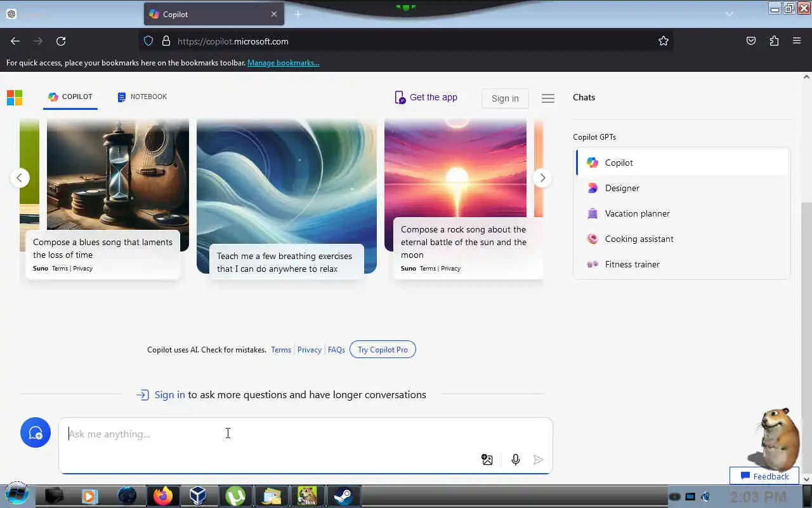Image resolution: width=812 pixels, height=508 pixels.
Task: Click the copilot.microsoft.com address bar
Action: coord(406,41)
